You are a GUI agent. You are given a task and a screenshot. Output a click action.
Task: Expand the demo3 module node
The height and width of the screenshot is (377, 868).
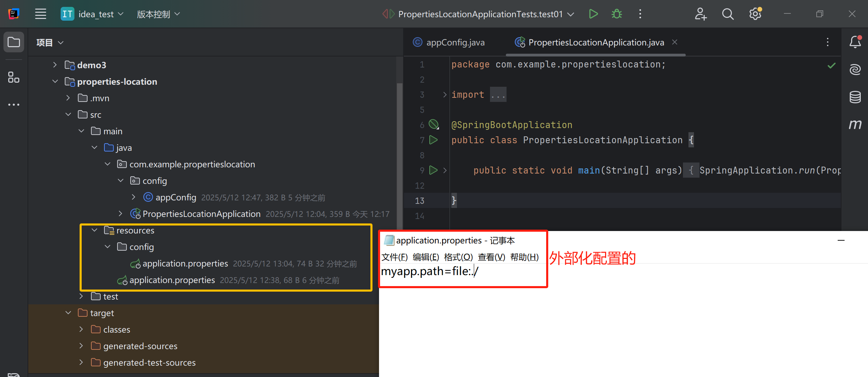[55, 65]
